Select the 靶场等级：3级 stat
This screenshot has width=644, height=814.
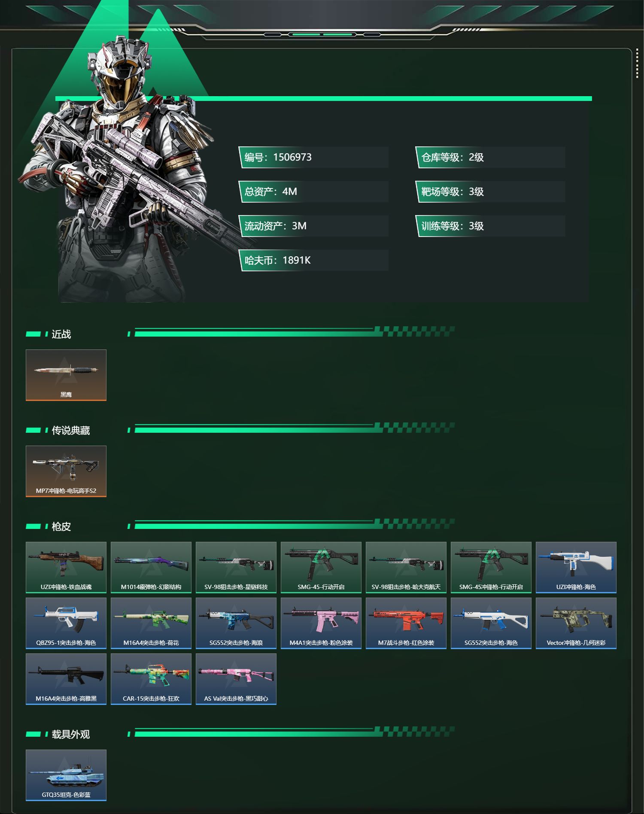pos(490,191)
